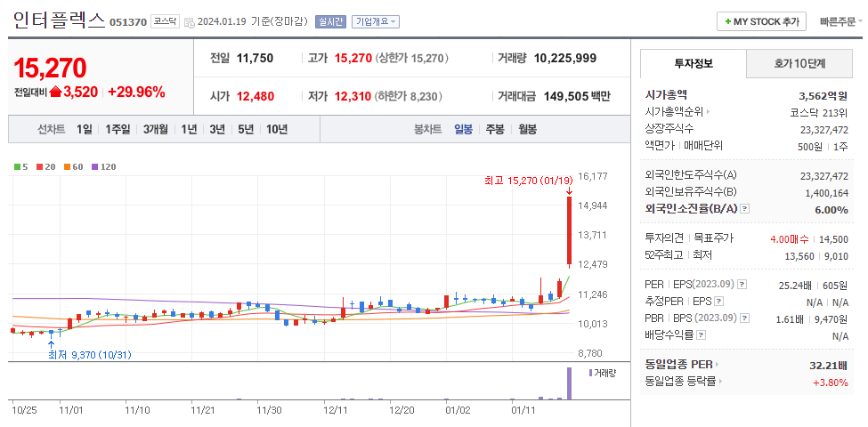Click the 하한가 8,230 text
The height and width of the screenshot is (427, 868).
(410, 96)
